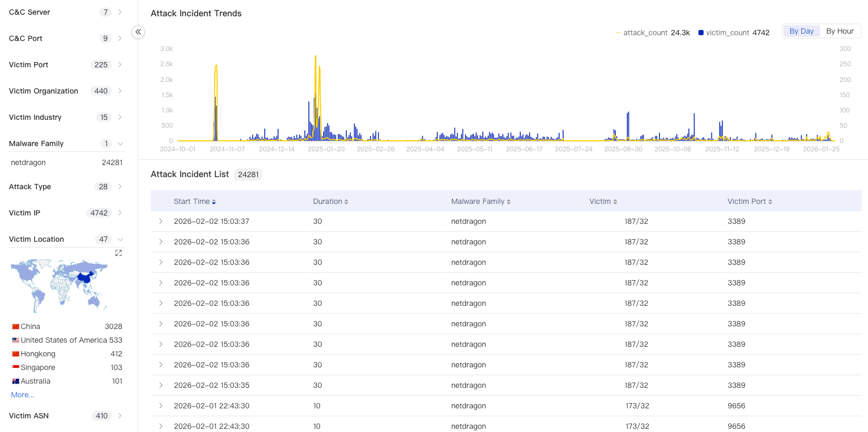The width and height of the screenshot is (868, 432).
Task: Switch chart view to By Hour
Action: pyautogui.click(x=840, y=31)
